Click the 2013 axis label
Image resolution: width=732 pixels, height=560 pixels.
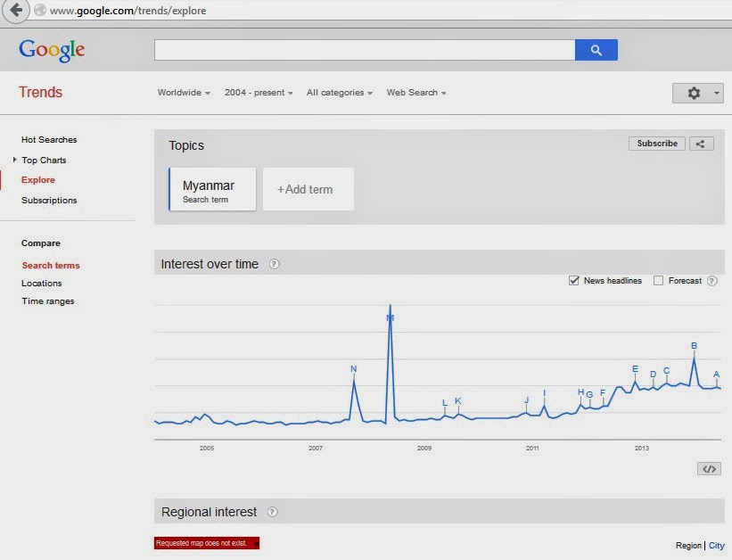coord(641,448)
